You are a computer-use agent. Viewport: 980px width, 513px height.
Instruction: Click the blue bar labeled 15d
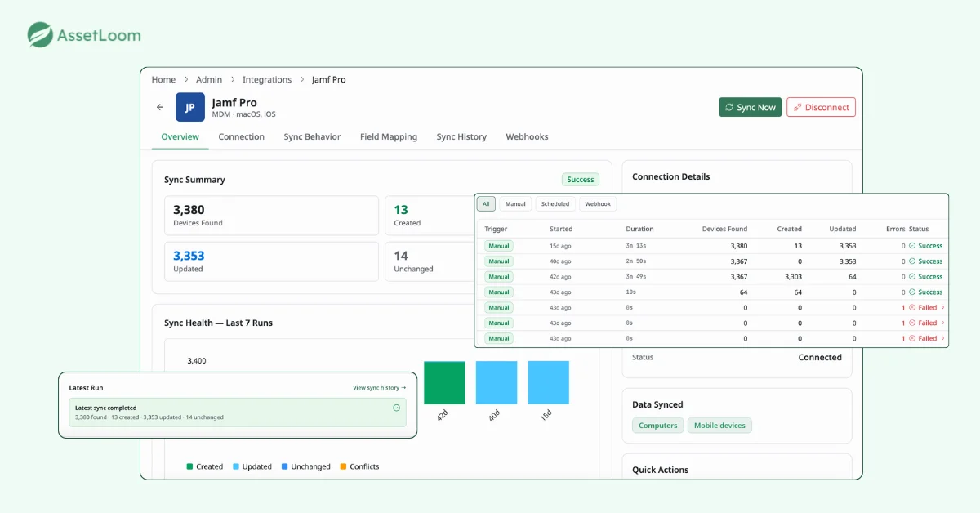(x=549, y=382)
